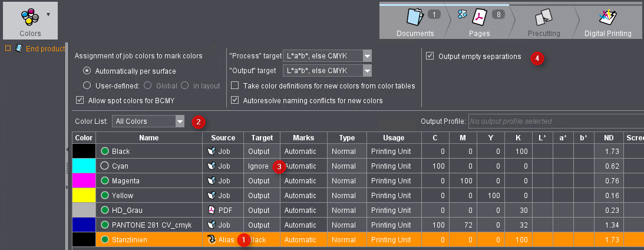Enable Take color definitions from color tables

[236, 86]
